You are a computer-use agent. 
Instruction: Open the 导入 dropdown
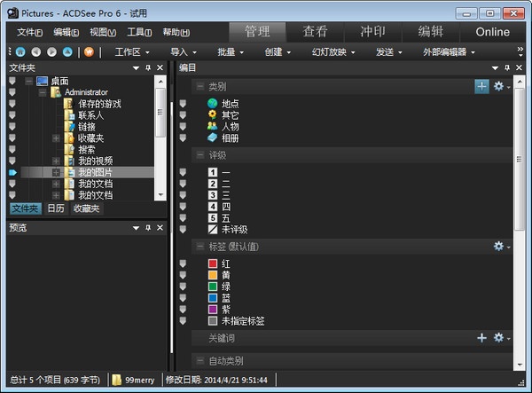click(x=184, y=52)
